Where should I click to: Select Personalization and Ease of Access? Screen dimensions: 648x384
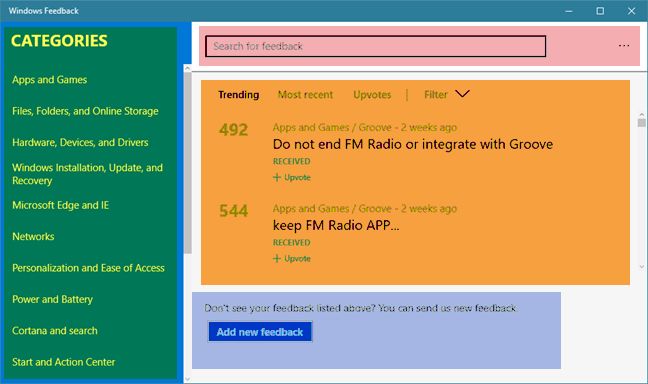click(88, 268)
